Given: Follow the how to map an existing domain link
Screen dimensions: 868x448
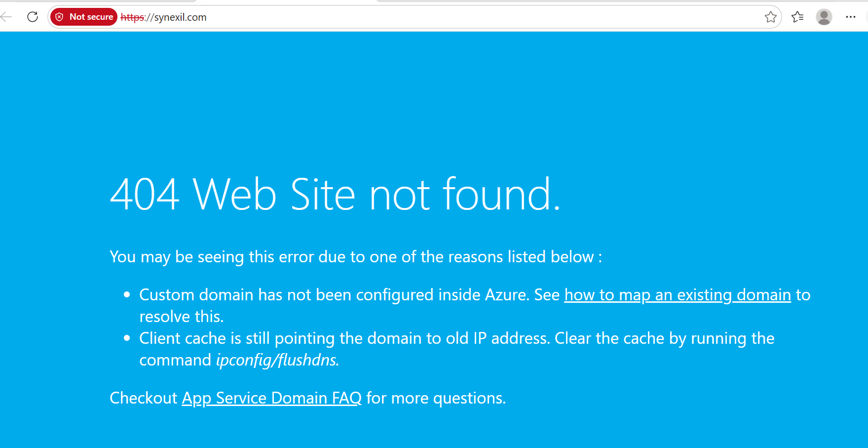Looking at the screenshot, I should click(678, 295).
